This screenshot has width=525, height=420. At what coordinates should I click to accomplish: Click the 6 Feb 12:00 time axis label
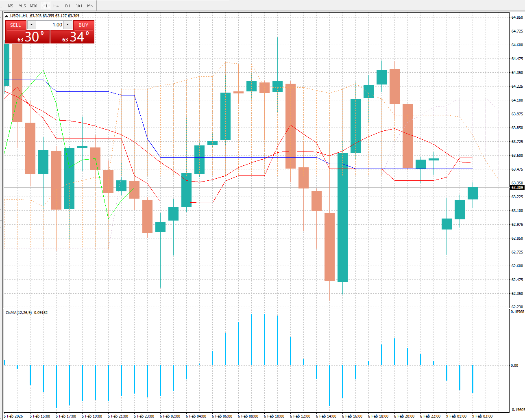300,416
